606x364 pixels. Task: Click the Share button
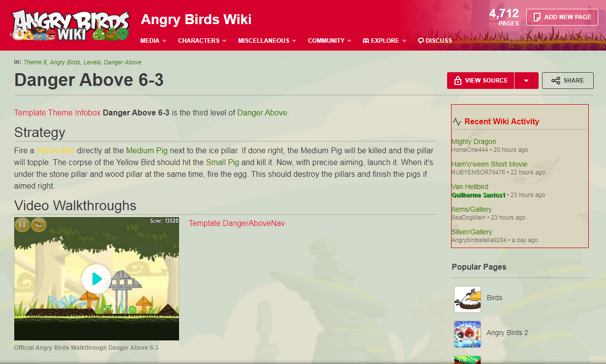coord(568,81)
